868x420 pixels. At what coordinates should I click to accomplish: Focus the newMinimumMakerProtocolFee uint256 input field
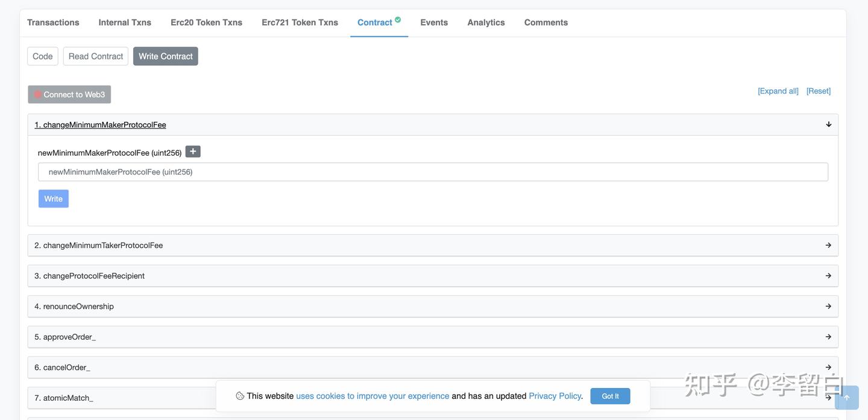coord(433,172)
